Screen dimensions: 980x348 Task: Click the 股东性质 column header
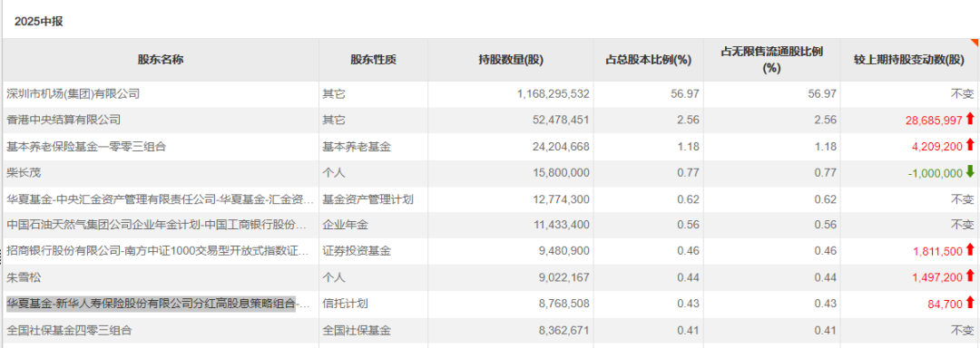click(x=373, y=60)
